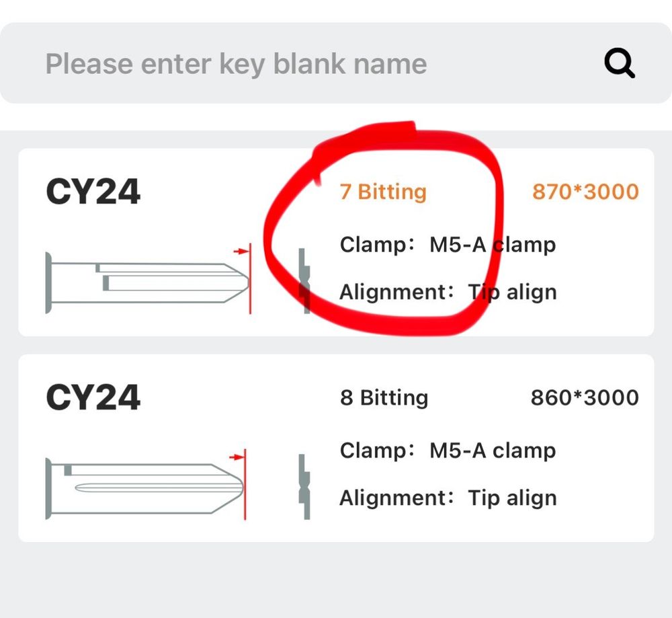
Task: Click the red tip arrow on the 8 Bitting key diagram
Action: tap(236, 457)
